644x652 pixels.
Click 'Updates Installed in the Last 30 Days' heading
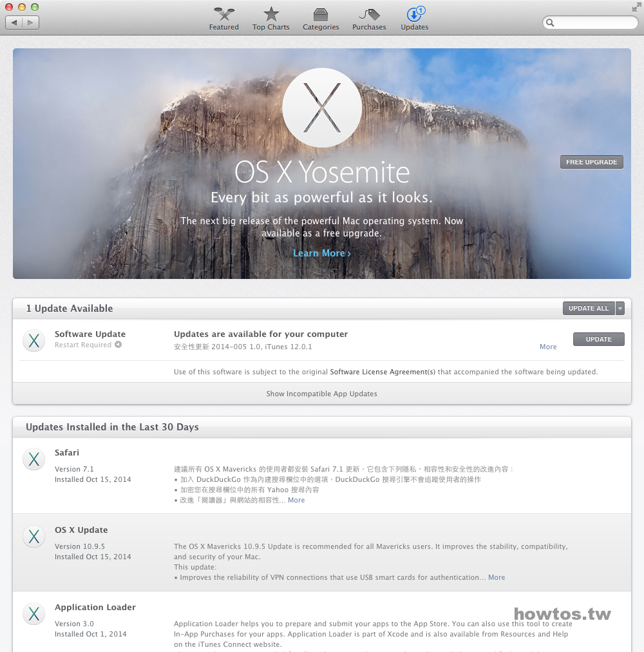112,427
